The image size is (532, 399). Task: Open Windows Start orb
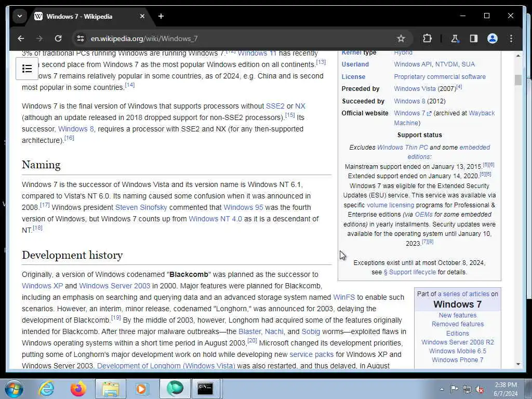click(14, 389)
